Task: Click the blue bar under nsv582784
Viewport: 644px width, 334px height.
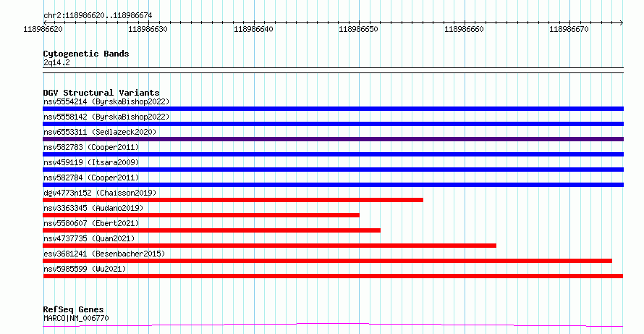Action: tap(333, 185)
